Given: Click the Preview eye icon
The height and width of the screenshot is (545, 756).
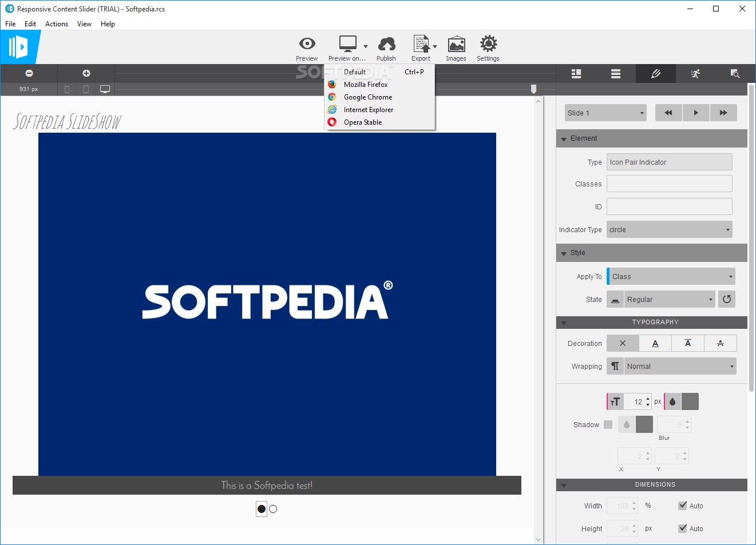Looking at the screenshot, I should point(307,43).
